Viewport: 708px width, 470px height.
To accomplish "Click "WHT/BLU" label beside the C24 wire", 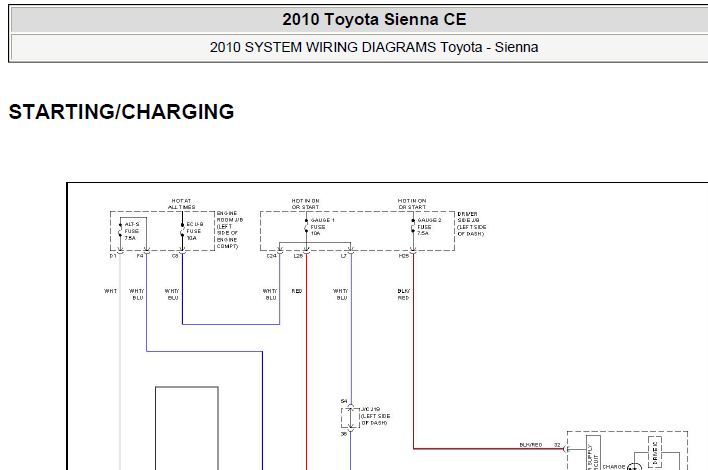I will pos(270,294).
